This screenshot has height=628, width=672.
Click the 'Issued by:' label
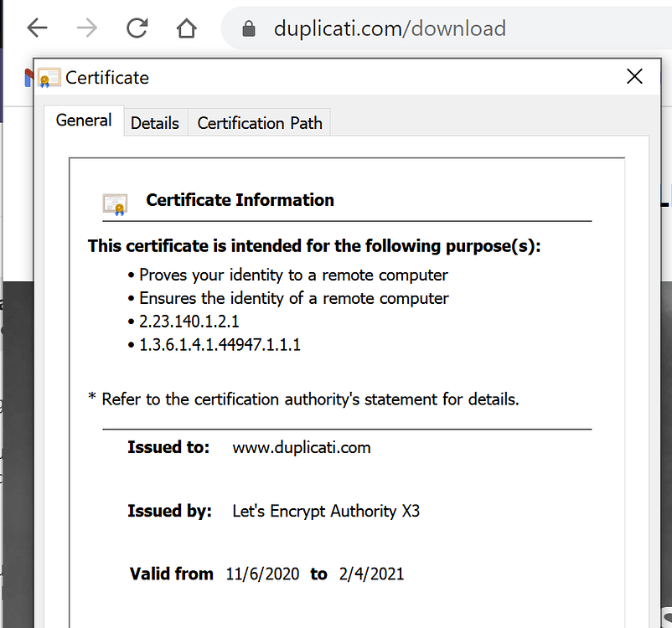170,511
